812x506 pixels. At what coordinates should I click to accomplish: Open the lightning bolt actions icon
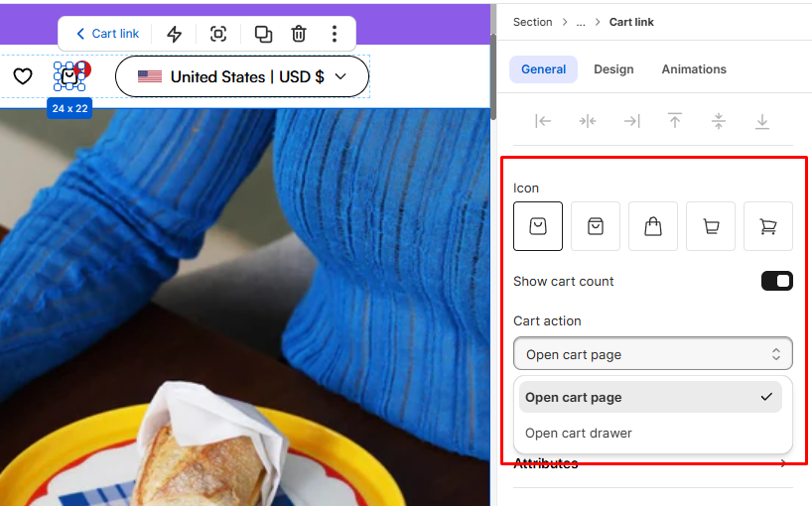tap(174, 34)
